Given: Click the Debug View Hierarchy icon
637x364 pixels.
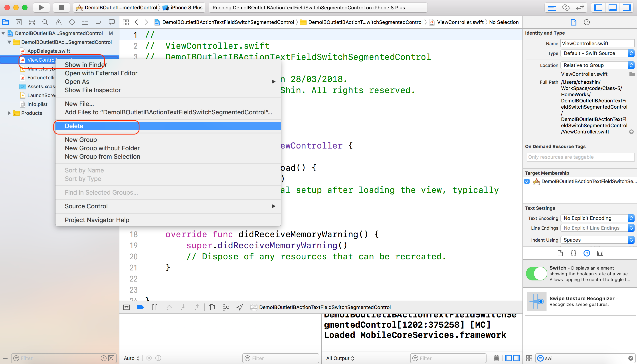Looking at the screenshot, I should tap(212, 307).
